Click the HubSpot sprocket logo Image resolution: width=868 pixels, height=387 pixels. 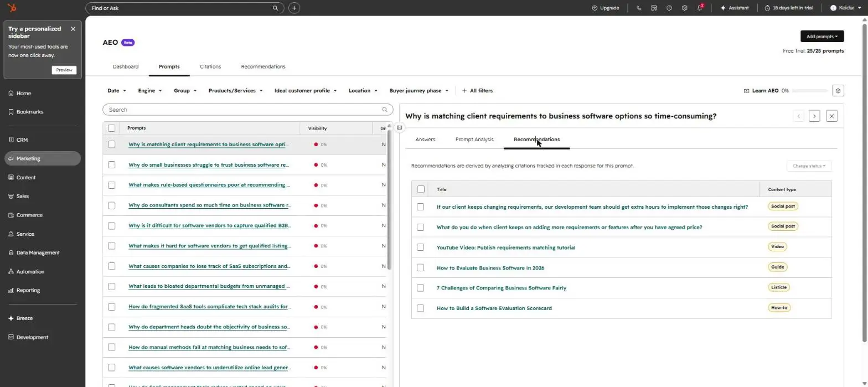[12, 8]
